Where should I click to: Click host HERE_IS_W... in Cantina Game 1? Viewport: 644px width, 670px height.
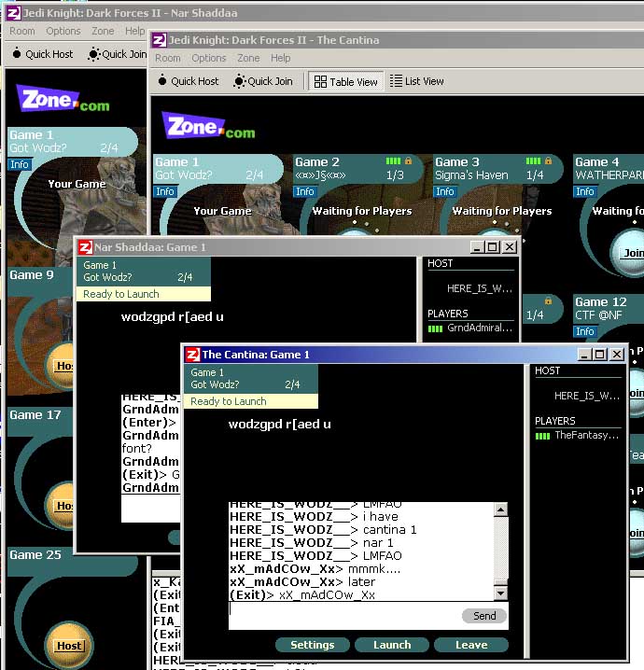tap(586, 396)
